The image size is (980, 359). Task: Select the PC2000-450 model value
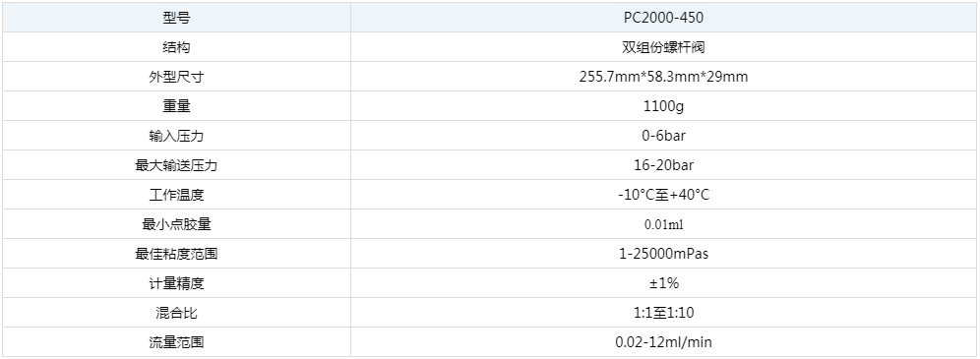pyautogui.click(x=664, y=18)
